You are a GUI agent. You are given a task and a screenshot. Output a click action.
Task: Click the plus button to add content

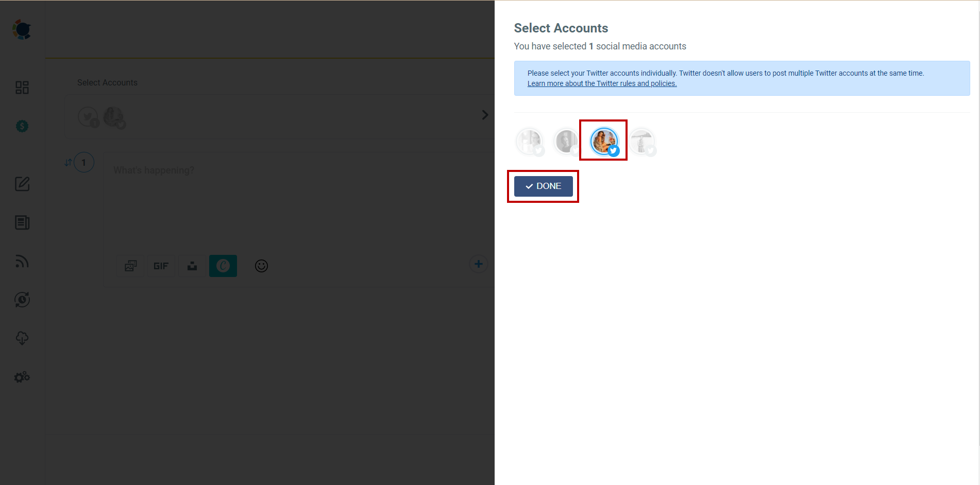(x=478, y=264)
